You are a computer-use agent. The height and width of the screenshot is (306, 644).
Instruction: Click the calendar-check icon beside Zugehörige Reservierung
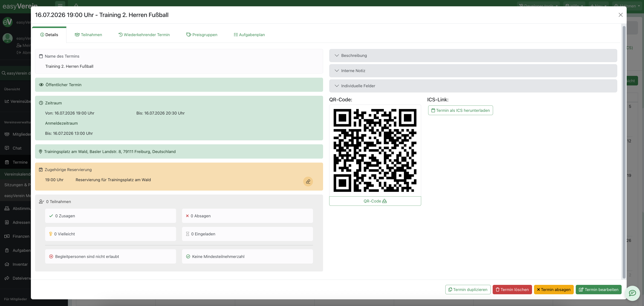pos(41,170)
